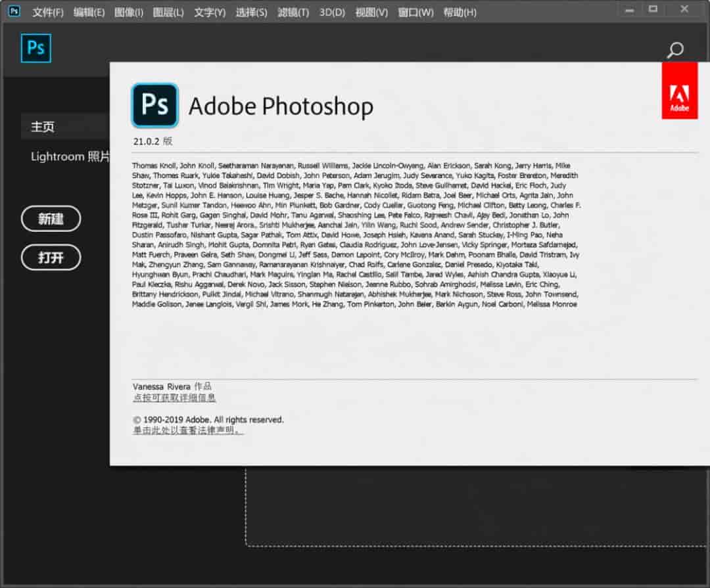Click the 21.0.2 版 version text
Image resolution: width=710 pixels, height=588 pixels.
tap(153, 141)
